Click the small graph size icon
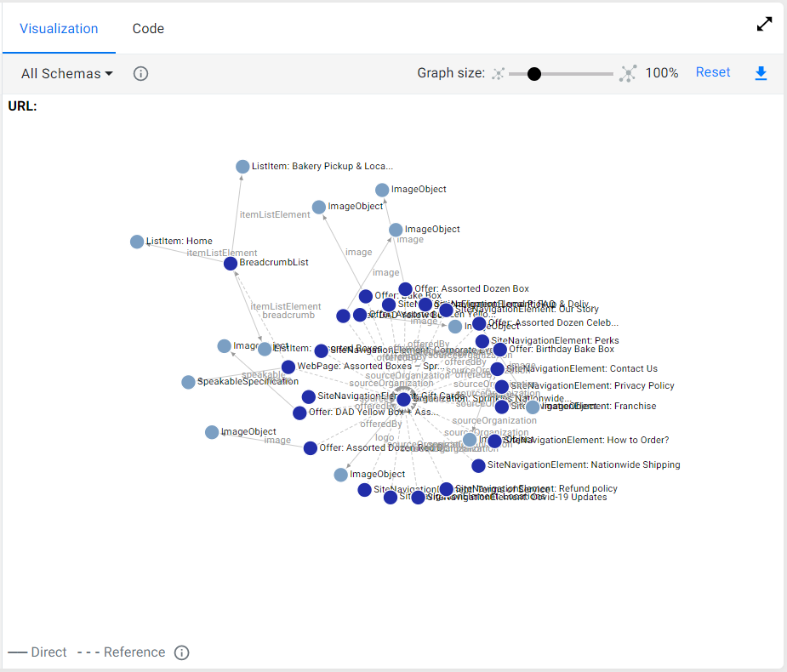 pos(498,74)
